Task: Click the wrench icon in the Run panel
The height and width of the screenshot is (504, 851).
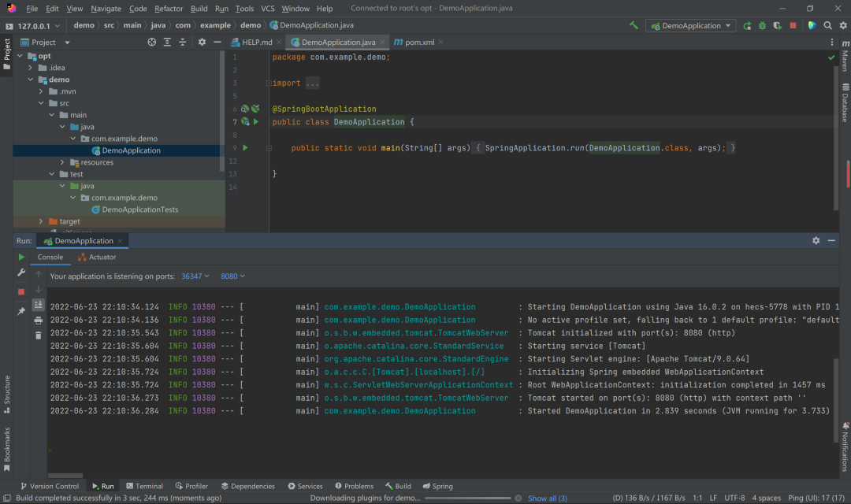Action: tap(21, 272)
